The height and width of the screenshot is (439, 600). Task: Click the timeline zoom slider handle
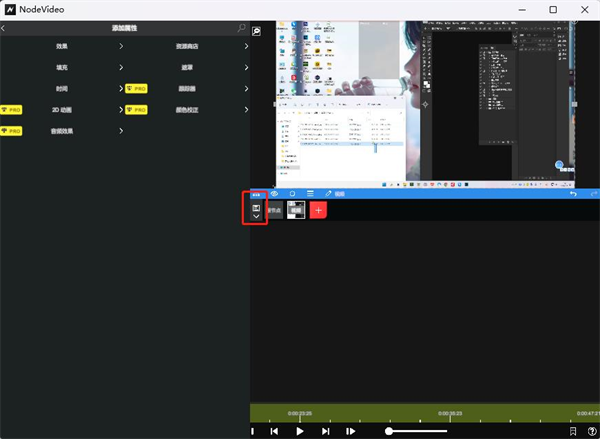point(390,431)
